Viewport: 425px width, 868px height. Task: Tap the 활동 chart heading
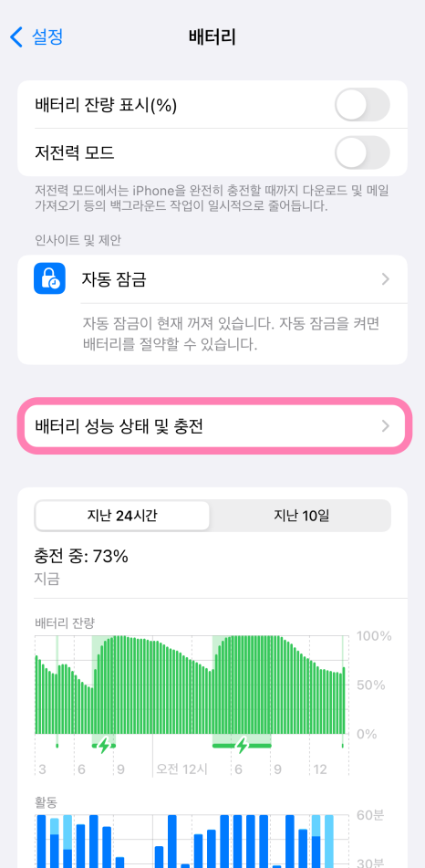[46, 801]
